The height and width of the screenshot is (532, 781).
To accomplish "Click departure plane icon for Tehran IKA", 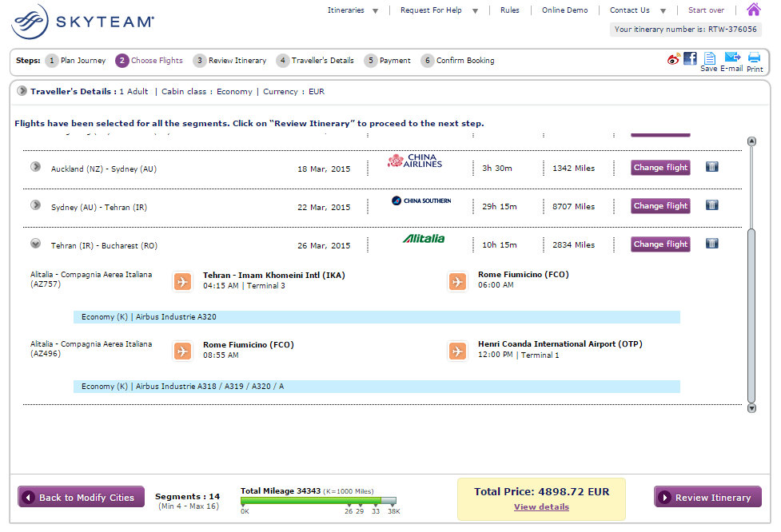I will point(183,282).
